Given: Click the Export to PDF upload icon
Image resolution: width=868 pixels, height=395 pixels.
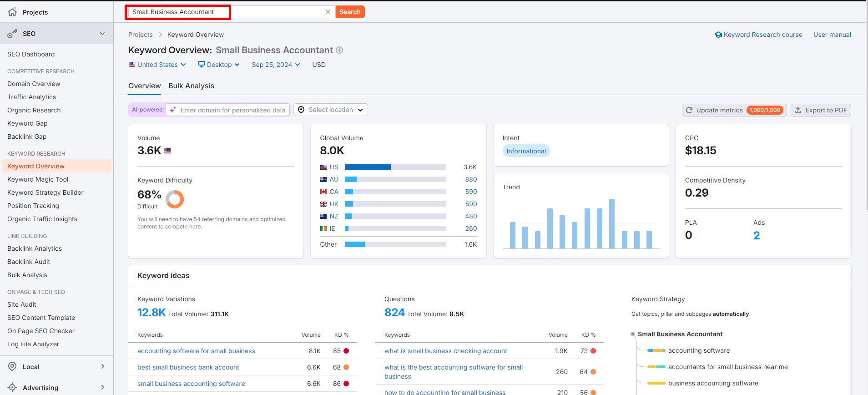Looking at the screenshot, I should click(798, 110).
